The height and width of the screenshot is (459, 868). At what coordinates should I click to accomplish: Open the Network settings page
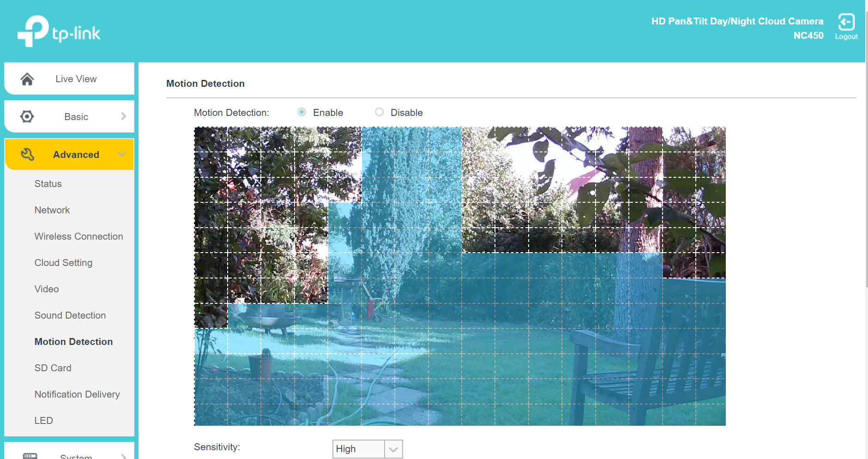point(52,210)
